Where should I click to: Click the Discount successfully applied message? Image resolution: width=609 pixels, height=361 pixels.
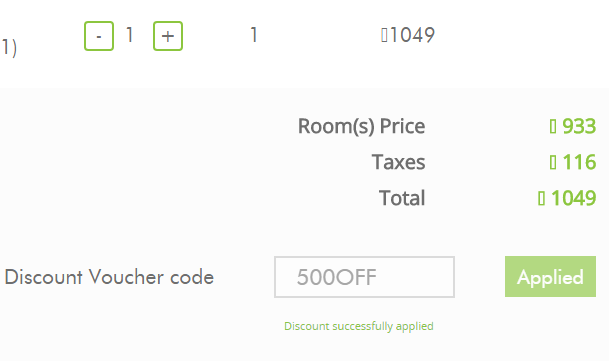tap(358, 326)
